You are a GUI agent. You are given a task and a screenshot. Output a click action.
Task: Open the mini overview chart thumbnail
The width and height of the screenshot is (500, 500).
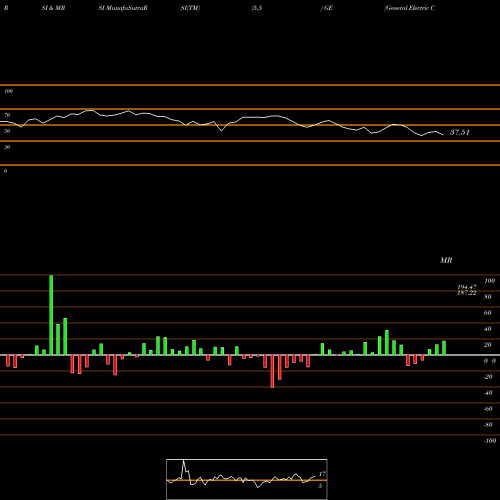pyautogui.click(x=247, y=479)
